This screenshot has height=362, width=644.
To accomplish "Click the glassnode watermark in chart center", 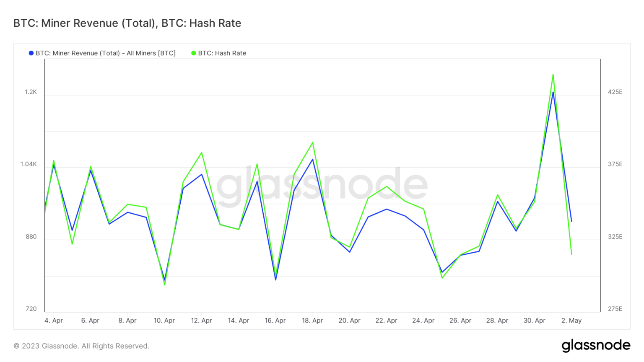I will tap(322, 185).
